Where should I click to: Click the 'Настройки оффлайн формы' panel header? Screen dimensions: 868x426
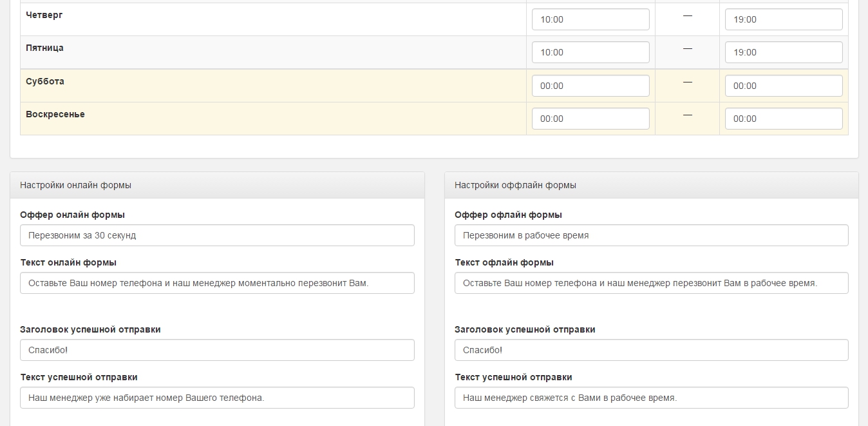[515, 185]
